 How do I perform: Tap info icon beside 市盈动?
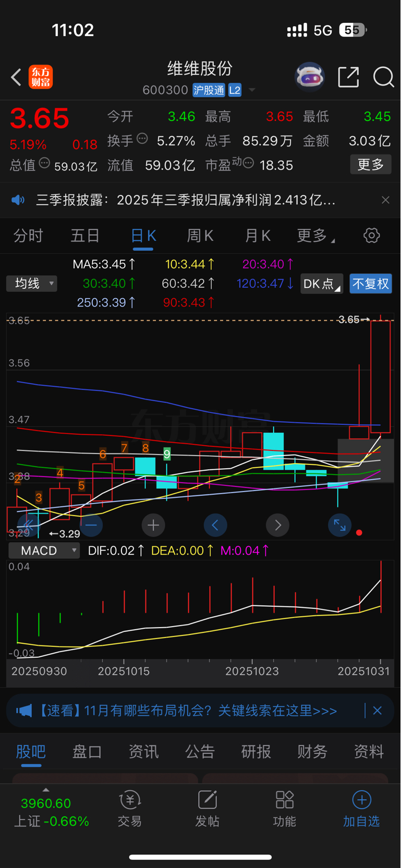[x=249, y=163]
